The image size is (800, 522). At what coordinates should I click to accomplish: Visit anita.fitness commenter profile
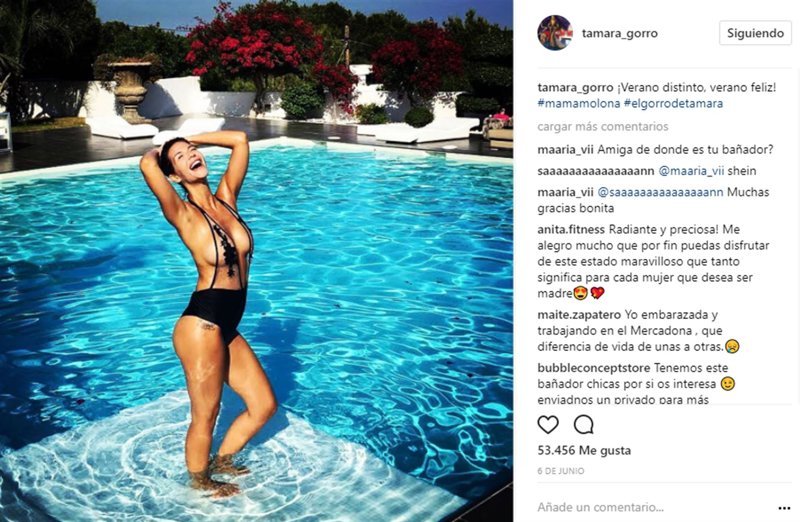click(x=571, y=230)
